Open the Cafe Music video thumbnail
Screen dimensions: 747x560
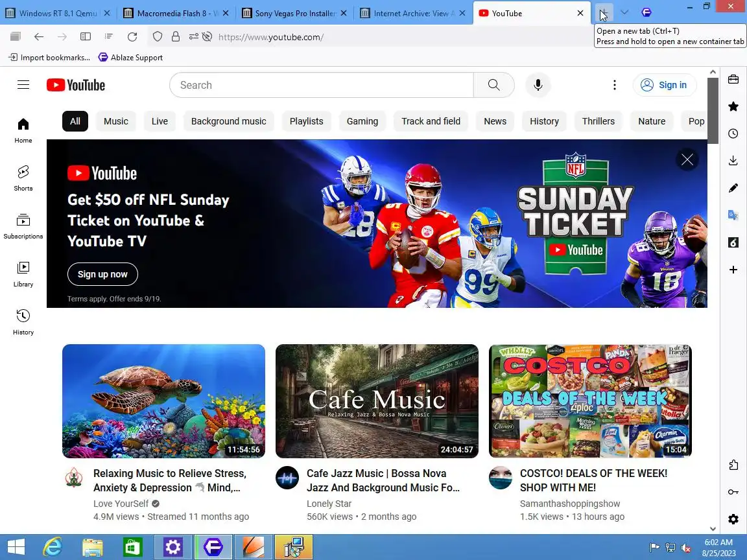click(377, 401)
